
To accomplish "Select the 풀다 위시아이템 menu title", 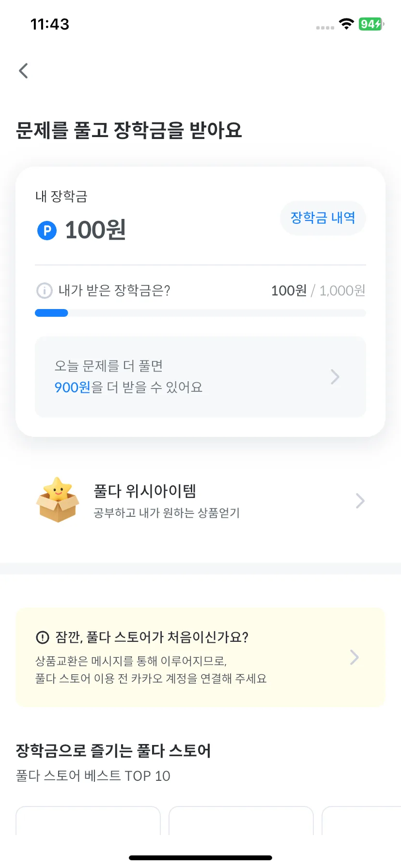I will pos(145,491).
